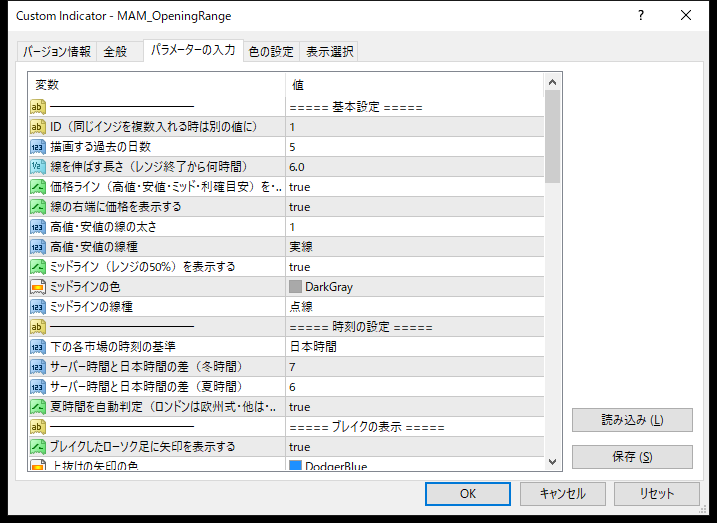717x523 pixels.
Task: Click the color-type icon for ミッドラインの色
Action: (x=38, y=287)
